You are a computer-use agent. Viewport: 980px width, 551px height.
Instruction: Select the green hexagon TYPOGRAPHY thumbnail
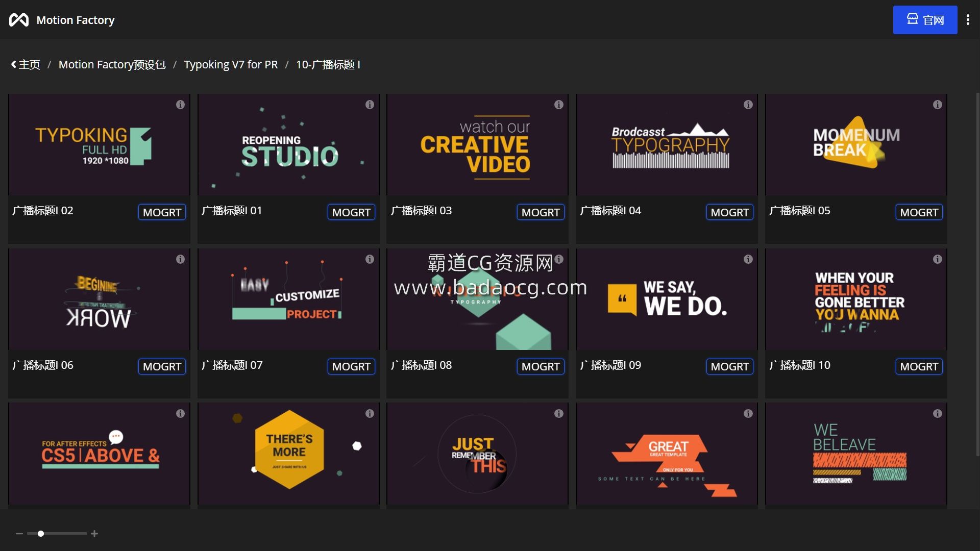coord(477,299)
